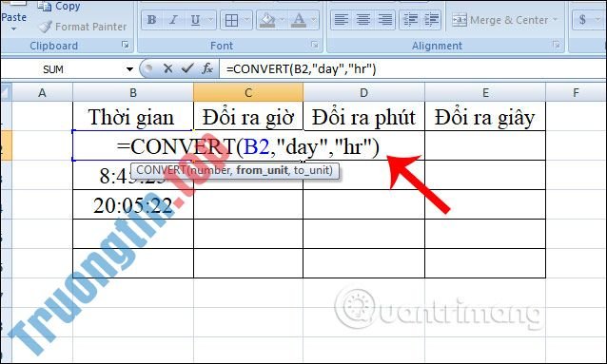Image resolution: width=607 pixels, height=364 pixels.
Task: Click Merge & Center button
Action: point(499,20)
